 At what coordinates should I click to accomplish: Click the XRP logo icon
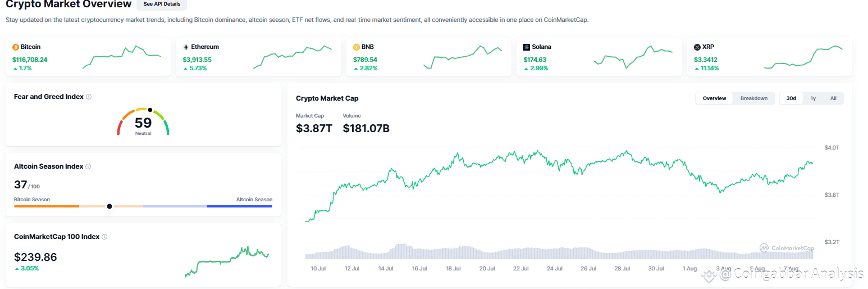point(697,47)
